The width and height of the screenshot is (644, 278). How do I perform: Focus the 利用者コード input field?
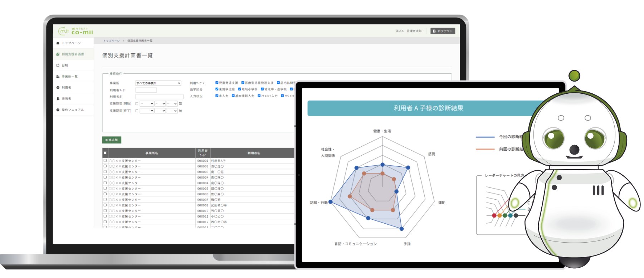pyautogui.click(x=146, y=90)
